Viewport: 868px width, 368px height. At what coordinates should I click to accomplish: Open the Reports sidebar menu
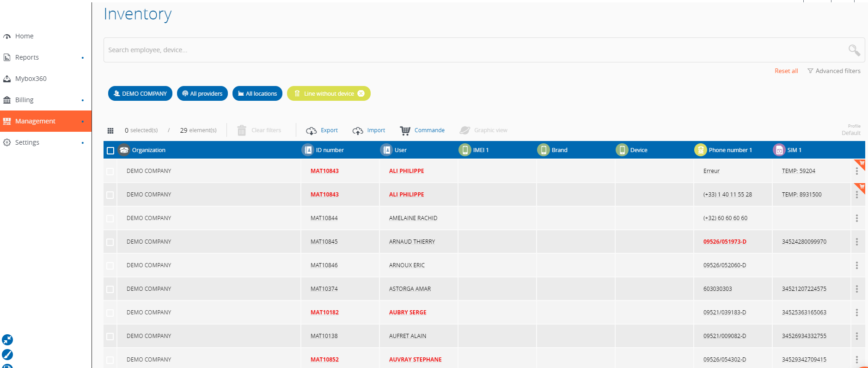27,57
